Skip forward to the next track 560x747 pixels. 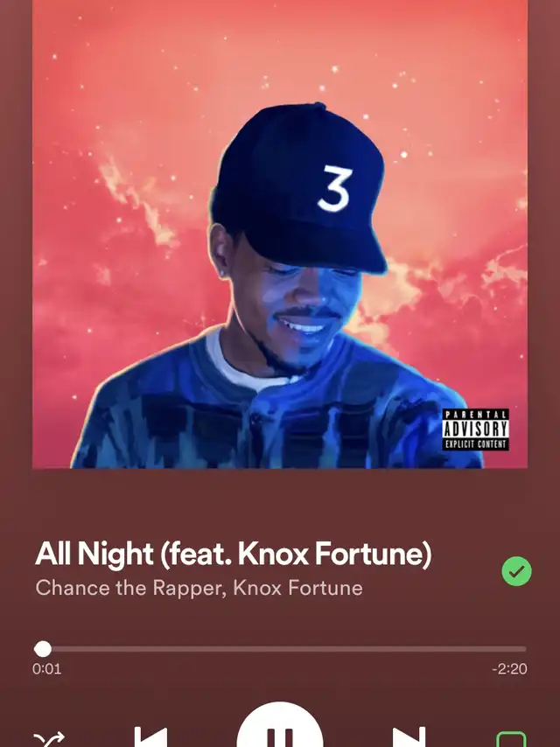point(409,737)
